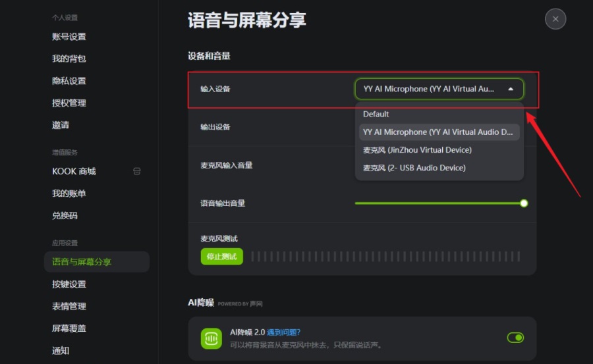Open 表情管理 settings

click(x=69, y=306)
